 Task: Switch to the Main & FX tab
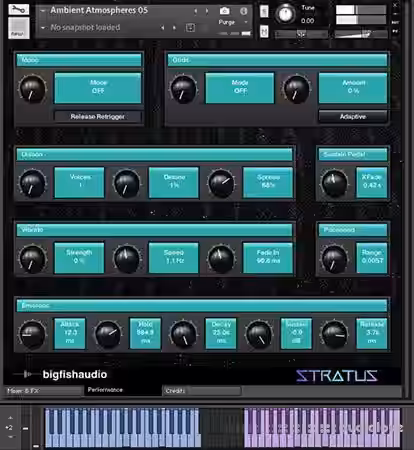(x=43, y=391)
